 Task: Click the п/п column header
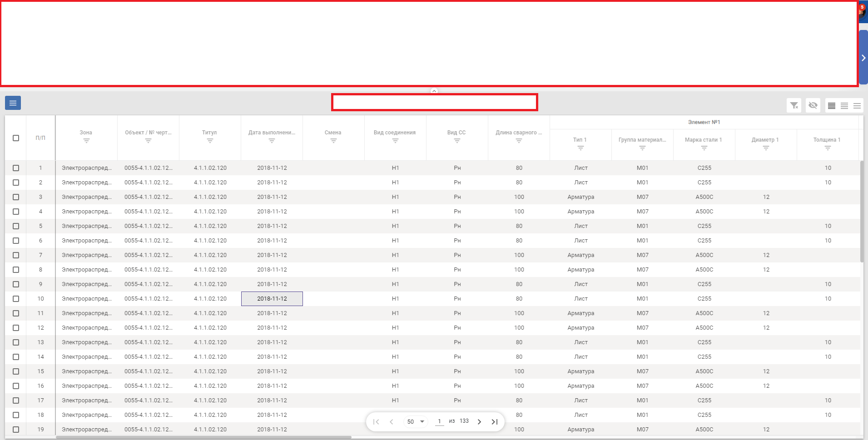point(40,138)
